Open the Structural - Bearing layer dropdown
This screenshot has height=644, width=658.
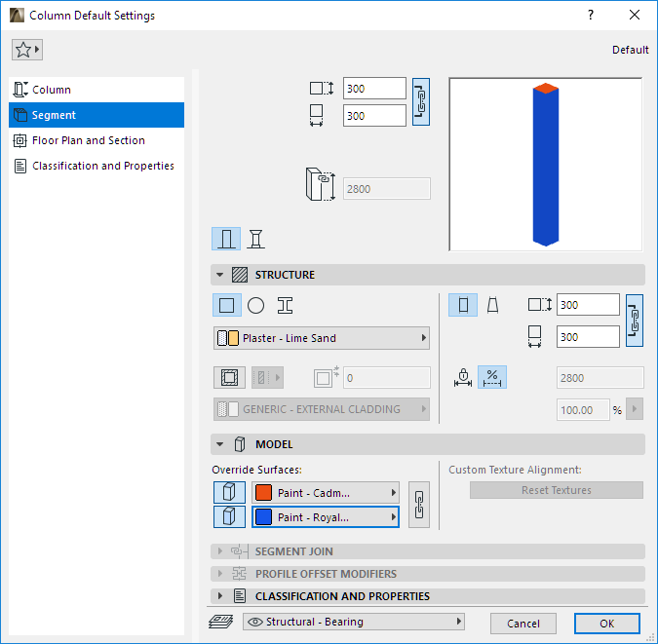tap(354, 622)
